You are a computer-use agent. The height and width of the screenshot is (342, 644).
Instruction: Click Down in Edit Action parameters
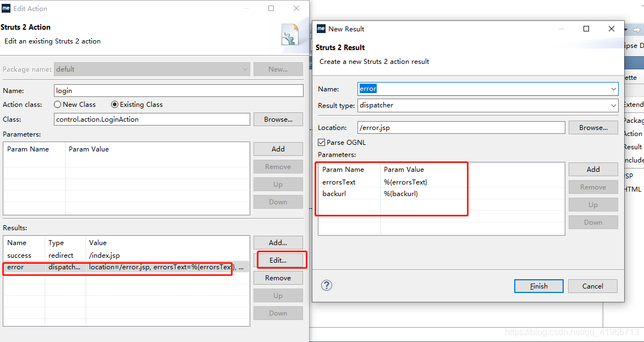pos(278,202)
